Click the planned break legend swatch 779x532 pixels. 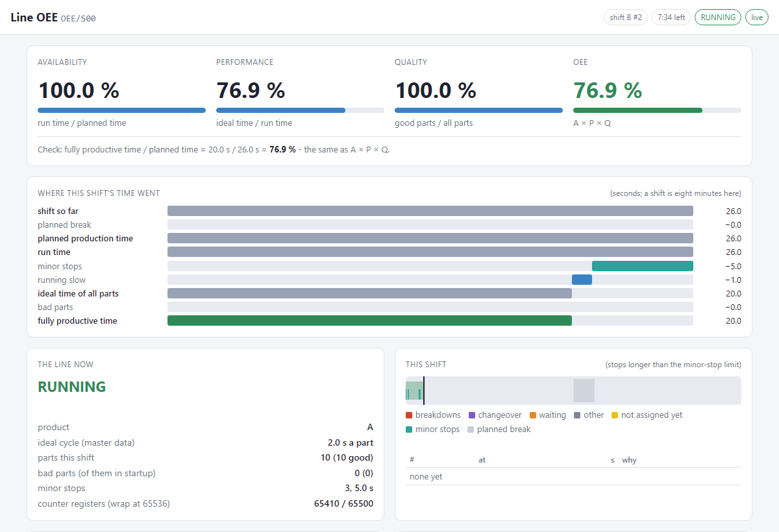[x=471, y=429]
